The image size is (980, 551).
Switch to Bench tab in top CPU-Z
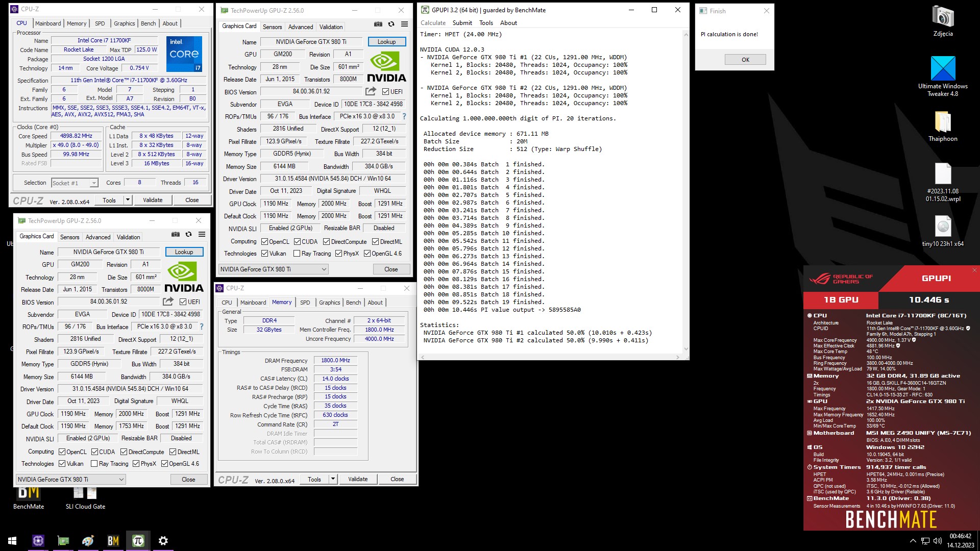point(149,23)
